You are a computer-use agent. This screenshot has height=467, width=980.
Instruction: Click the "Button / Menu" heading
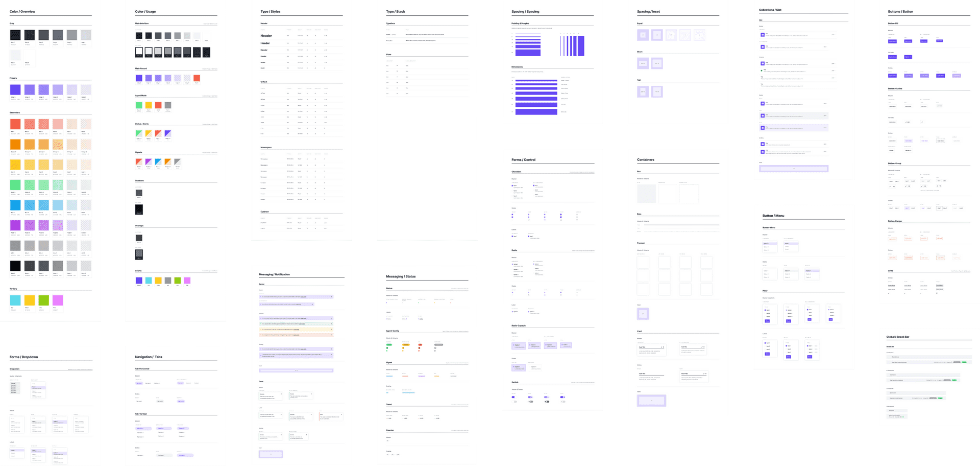[773, 216]
